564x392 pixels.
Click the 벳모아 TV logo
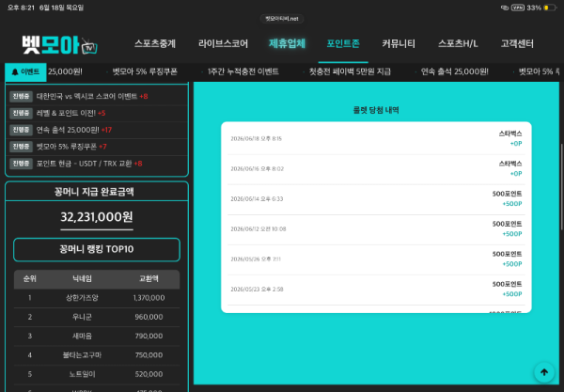coord(60,45)
